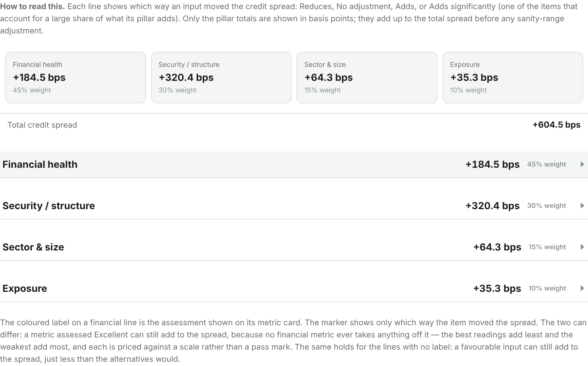Open the Security / structure summary card
This screenshot has width=588, height=366.
coord(221,78)
